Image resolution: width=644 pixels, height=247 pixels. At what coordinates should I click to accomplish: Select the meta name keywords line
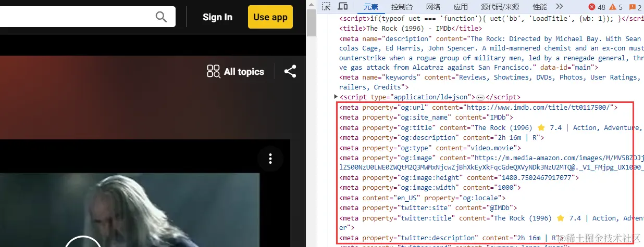point(490,82)
